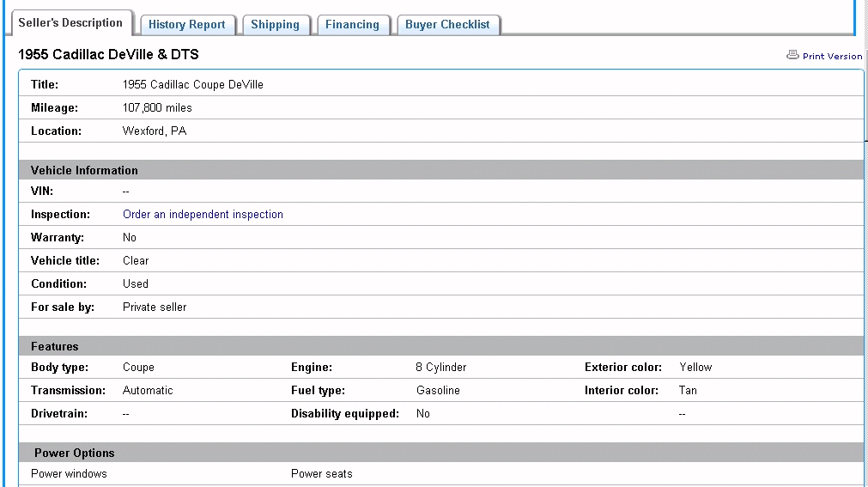This screenshot has height=487, width=868.
Task: Click the Inspection label
Action: (x=60, y=215)
